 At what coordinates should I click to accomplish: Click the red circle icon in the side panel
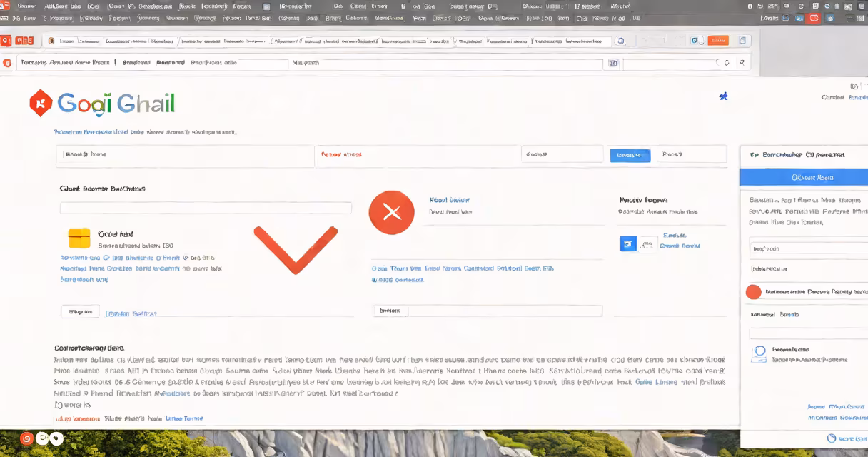pyautogui.click(x=753, y=291)
